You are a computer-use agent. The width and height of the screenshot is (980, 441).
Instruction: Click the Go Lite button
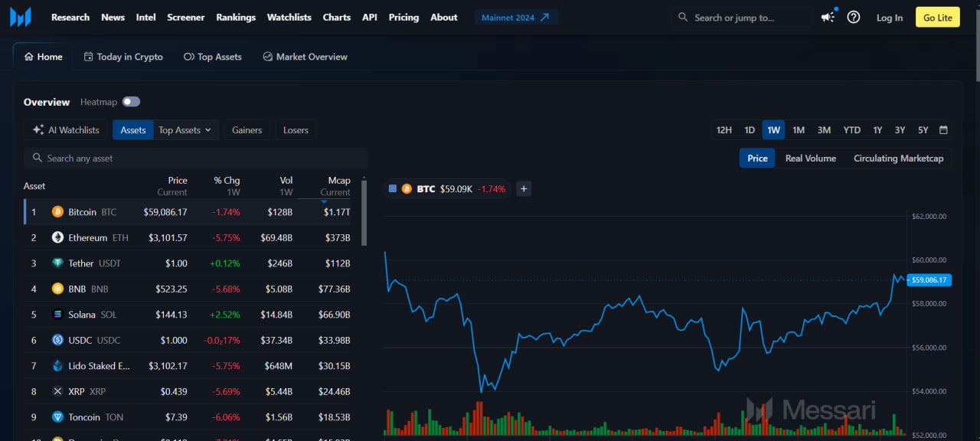tap(938, 17)
